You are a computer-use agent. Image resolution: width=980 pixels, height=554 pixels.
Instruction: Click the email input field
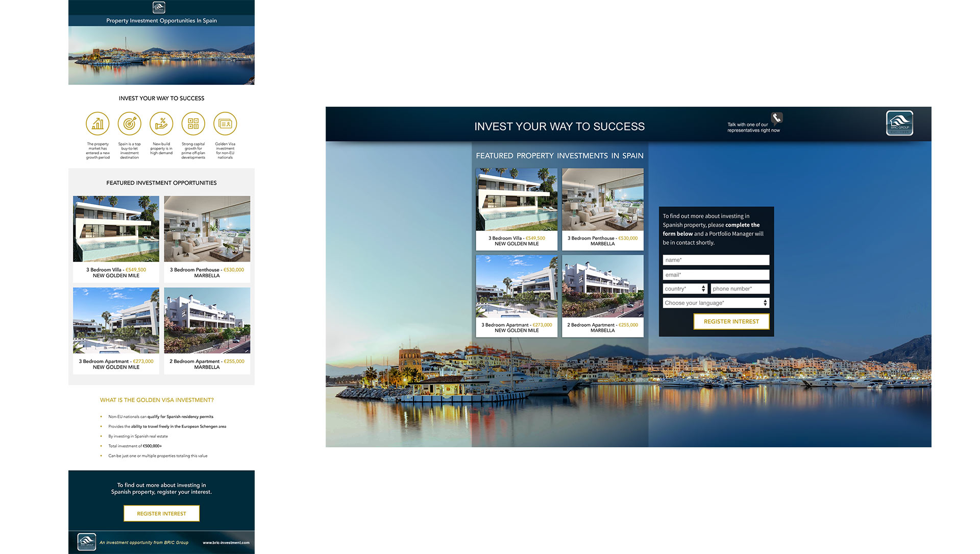pyautogui.click(x=716, y=275)
